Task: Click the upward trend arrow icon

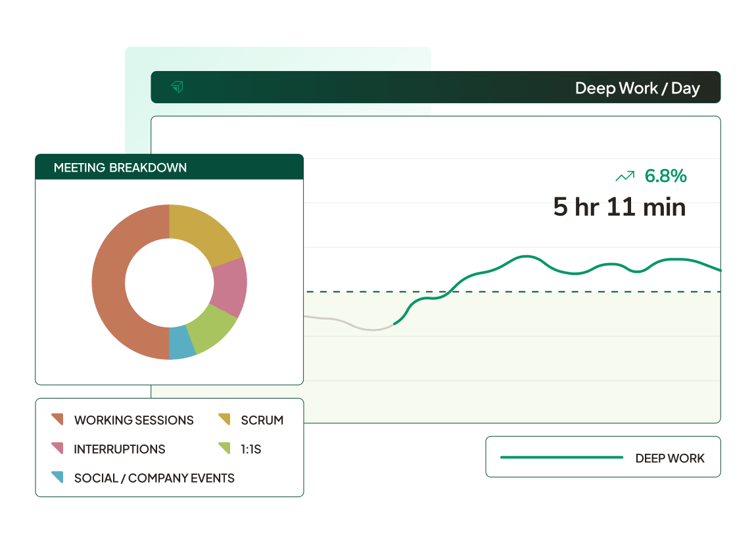Action: 625,176
